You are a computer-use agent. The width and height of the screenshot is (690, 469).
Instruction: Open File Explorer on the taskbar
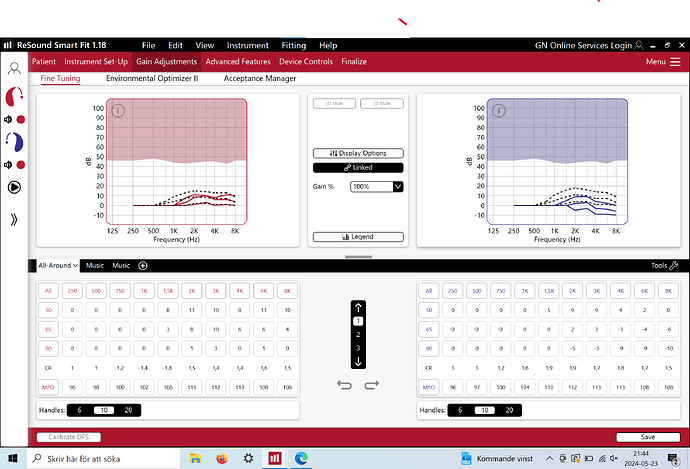195,458
